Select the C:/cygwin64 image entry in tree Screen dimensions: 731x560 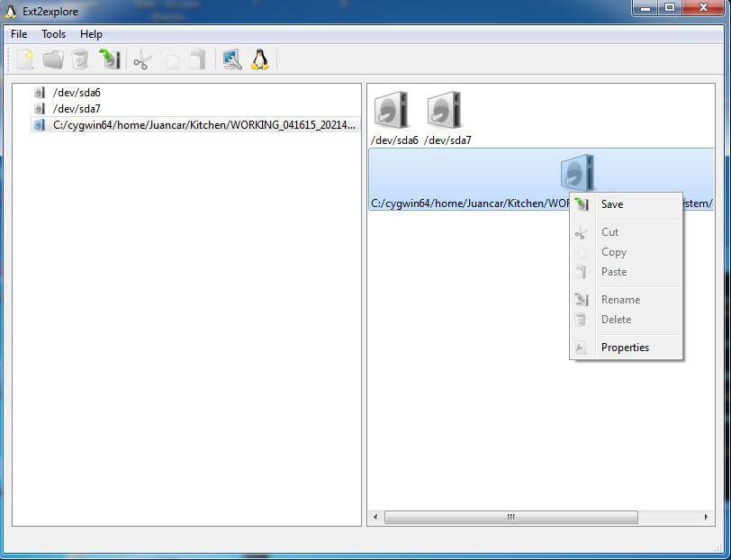pyautogui.click(x=204, y=125)
